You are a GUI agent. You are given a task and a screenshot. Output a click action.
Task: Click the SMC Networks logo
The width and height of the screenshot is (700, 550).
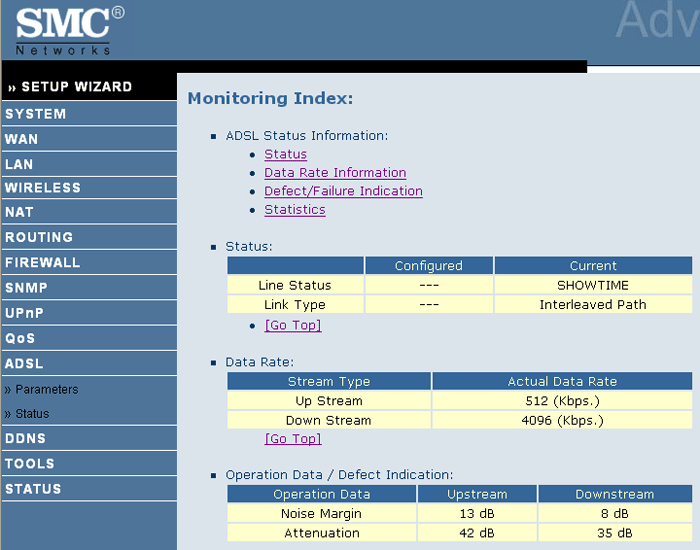(70, 31)
